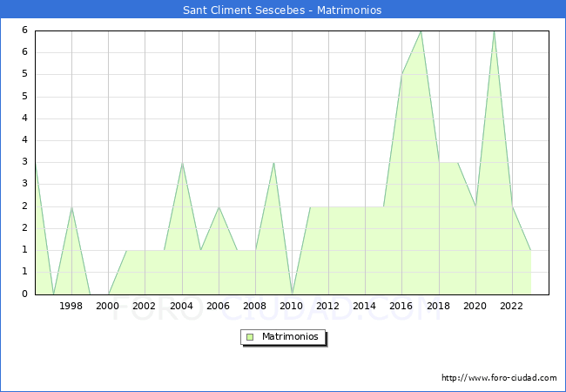
Task: Click the 2022 x-axis label
Action: click(x=511, y=306)
